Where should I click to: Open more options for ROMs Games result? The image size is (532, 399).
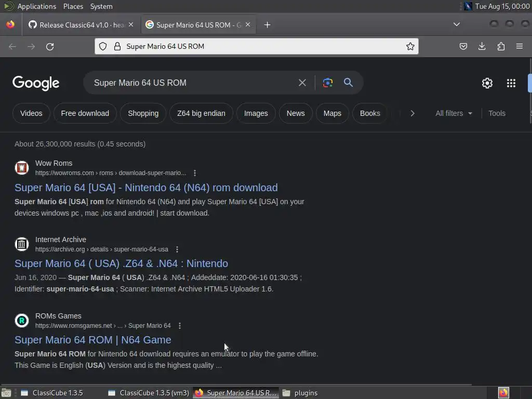tap(180, 326)
